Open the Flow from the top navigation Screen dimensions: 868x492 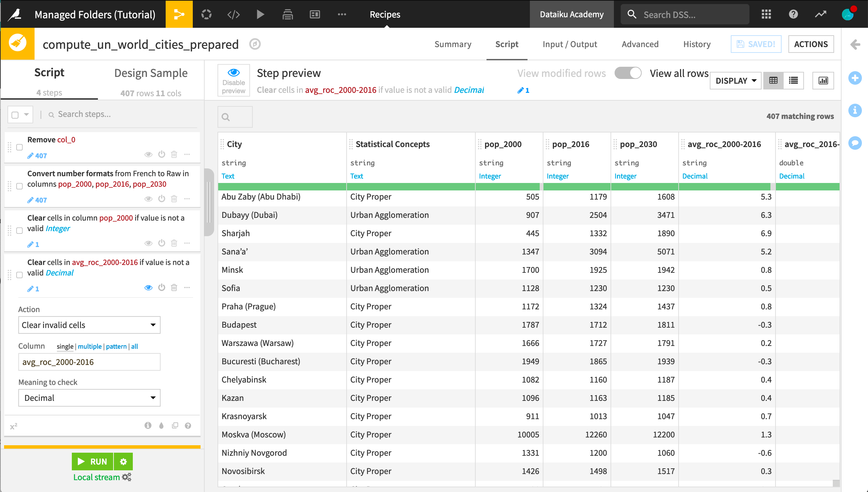coord(179,14)
